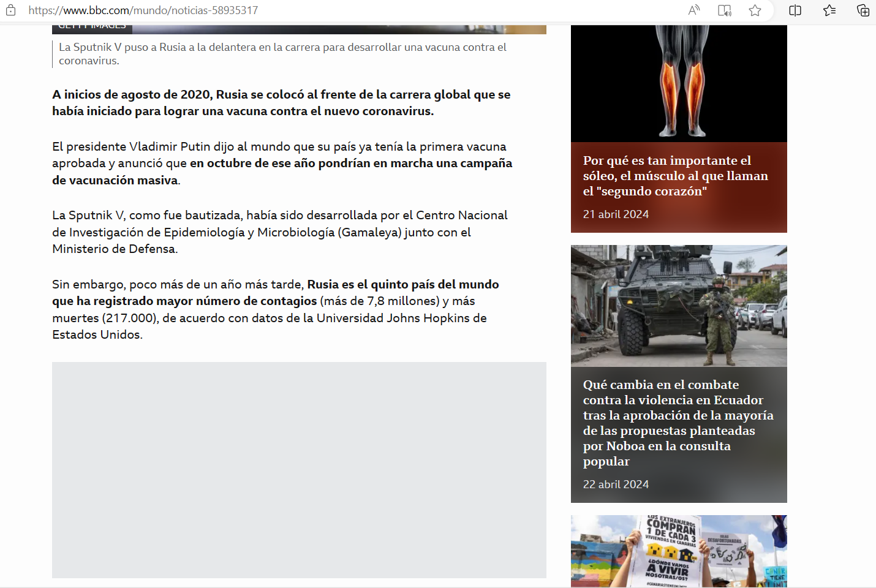Screen dimensions: 876x588
Task: Click the '22 abril 2024' date text
Action: click(616, 484)
